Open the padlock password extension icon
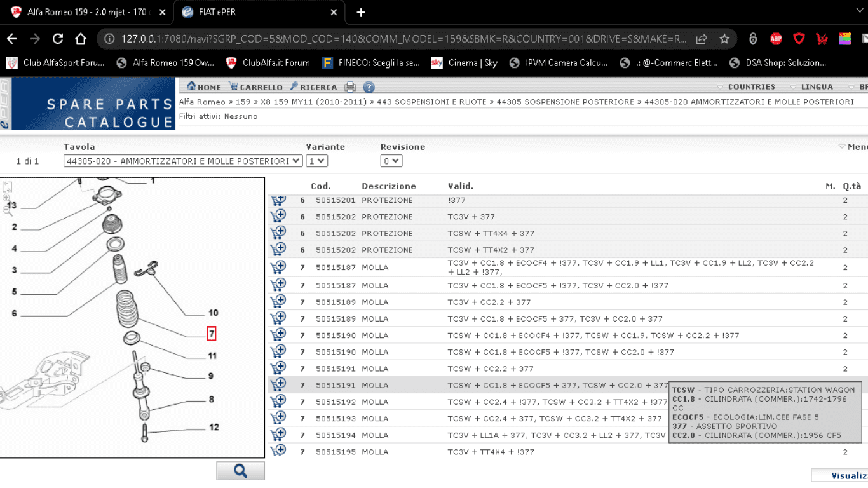Image resolution: width=868 pixels, height=488 pixels. (x=753, y=39)
